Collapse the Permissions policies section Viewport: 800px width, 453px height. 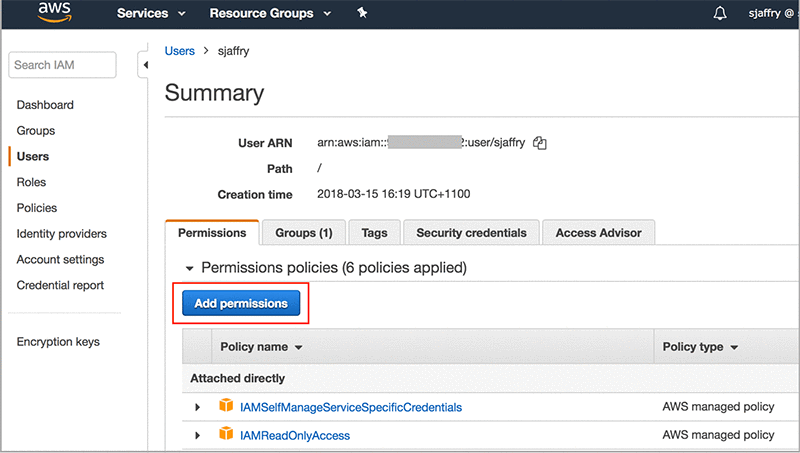(190, 268)
